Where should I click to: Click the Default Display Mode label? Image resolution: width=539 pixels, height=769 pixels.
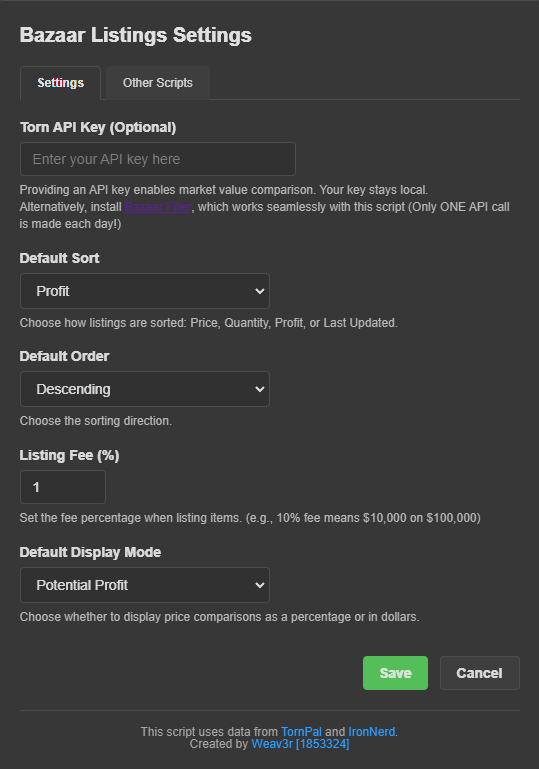point(90,552)
